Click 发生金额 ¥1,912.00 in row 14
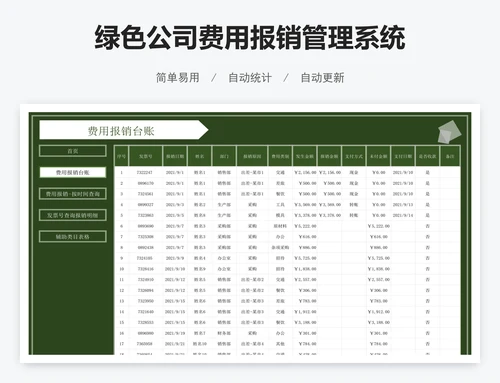Viewport: 500px width, 383px height. coord(305,312)
